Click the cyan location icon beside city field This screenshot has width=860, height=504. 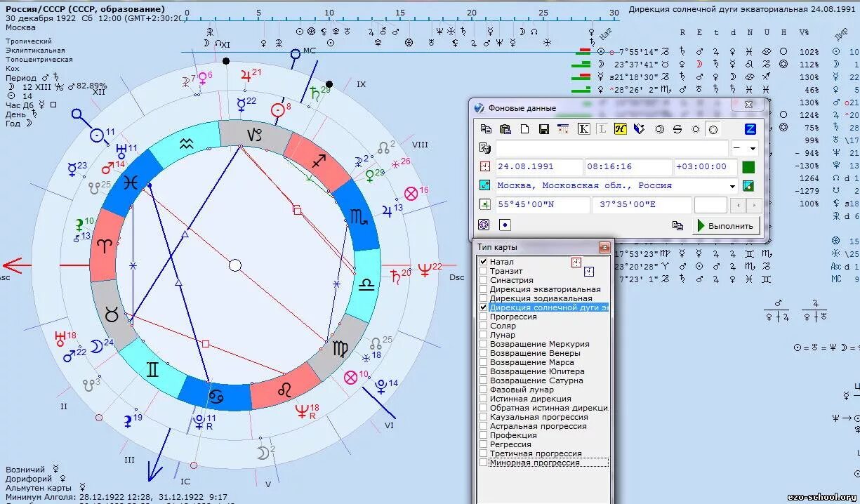pos(484,185)
